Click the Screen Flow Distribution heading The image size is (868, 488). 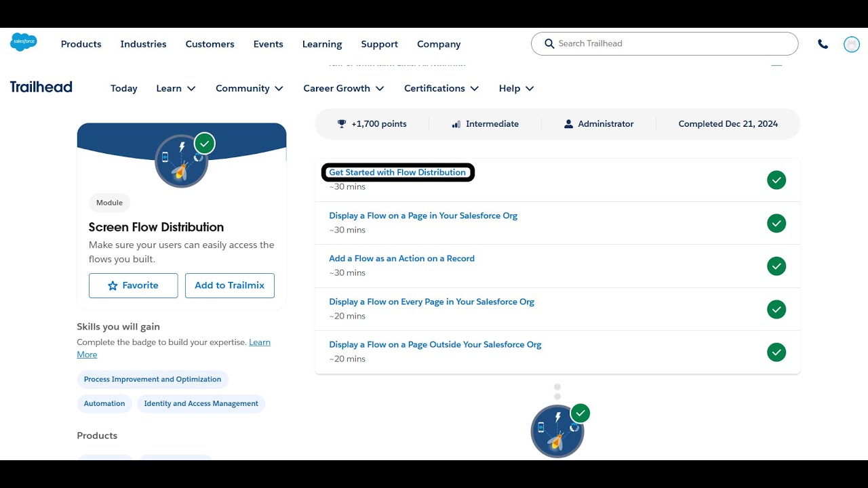click(x=156, y=227)
